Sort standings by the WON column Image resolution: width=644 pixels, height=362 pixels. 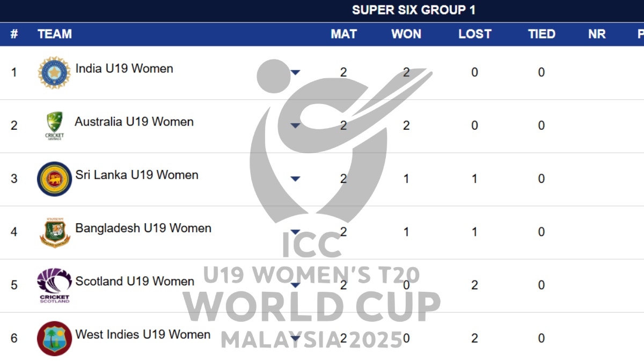(x=406, y=34)
